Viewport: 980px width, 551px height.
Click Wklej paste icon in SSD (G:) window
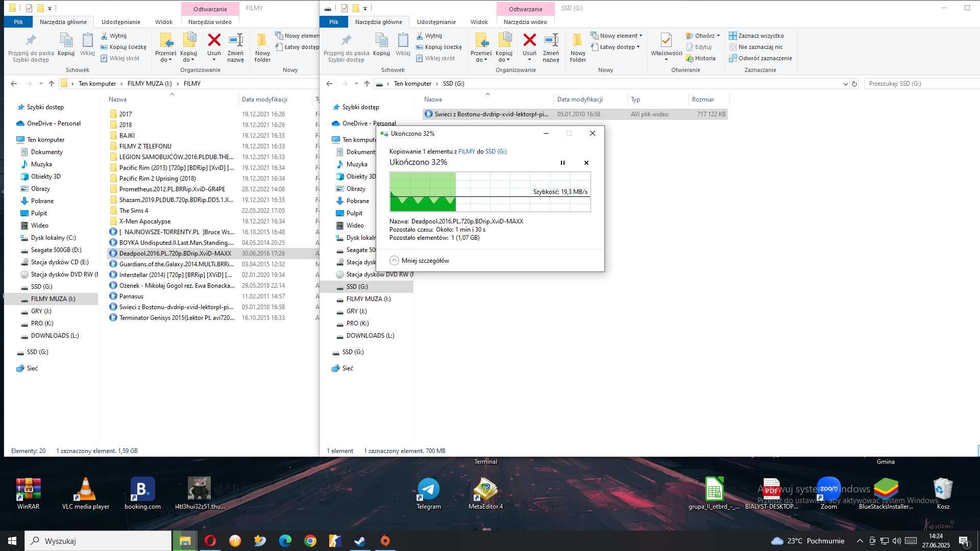pyautogui.click(x=403, y=45)
